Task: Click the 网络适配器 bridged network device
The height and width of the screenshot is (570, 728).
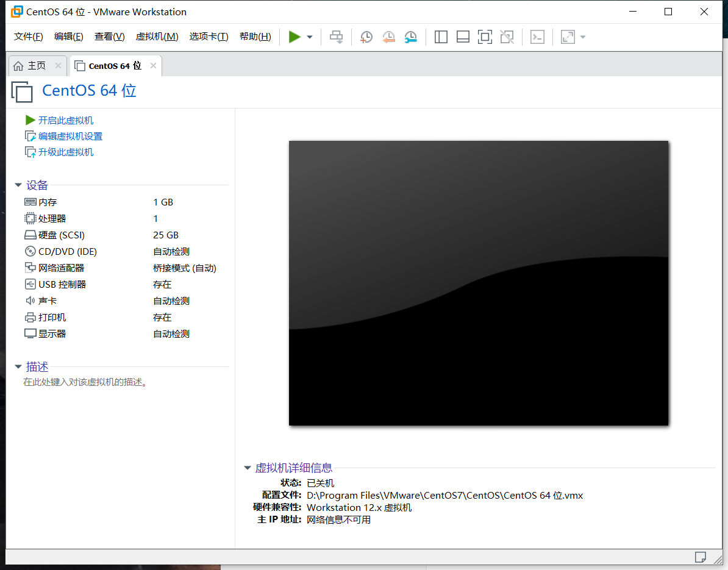Action: tap(61, 267)
